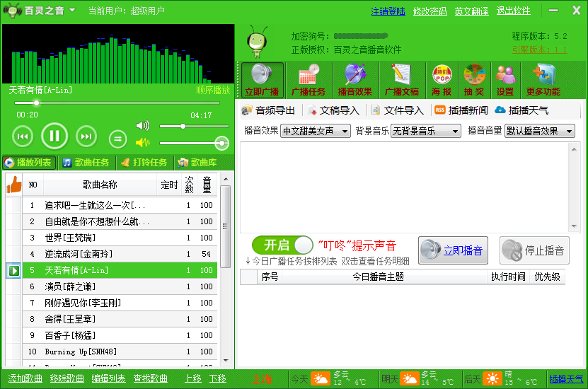Switch to the 歌曲任务 tab
Screen dimensions: 588x389
point(86,163)
